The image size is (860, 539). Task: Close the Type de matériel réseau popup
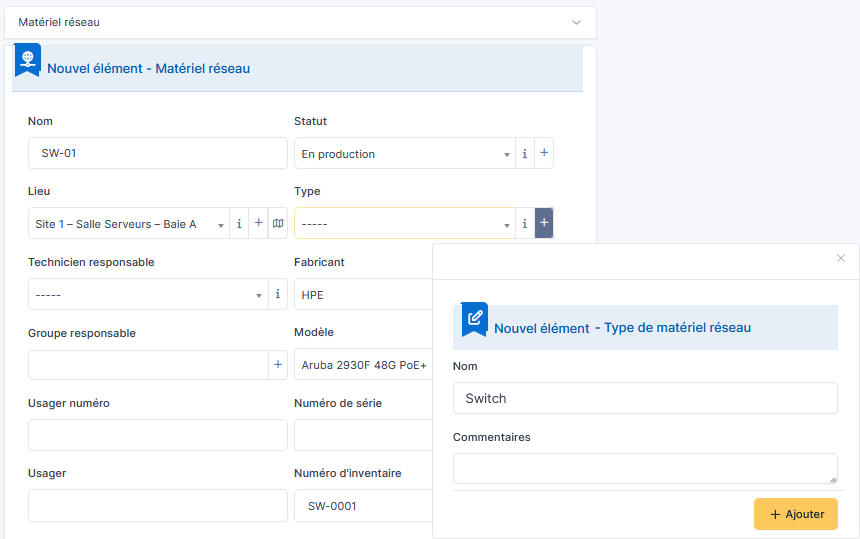tap(841, 258)
